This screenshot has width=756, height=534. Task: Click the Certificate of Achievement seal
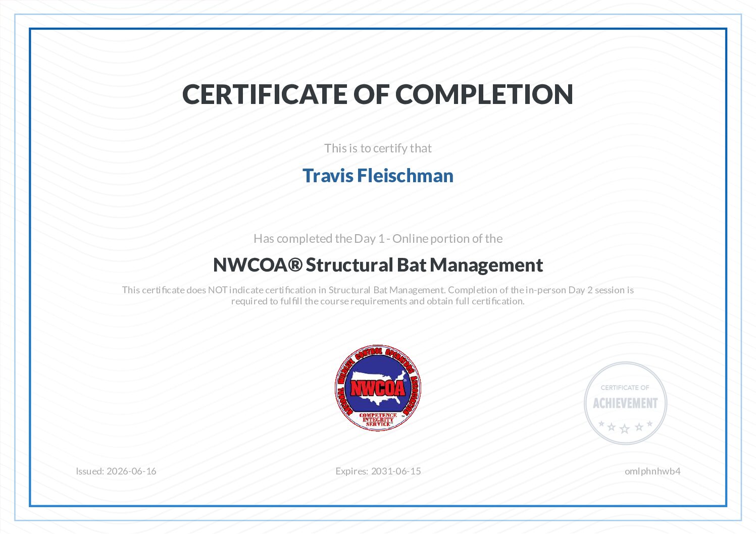click(625, 403)
